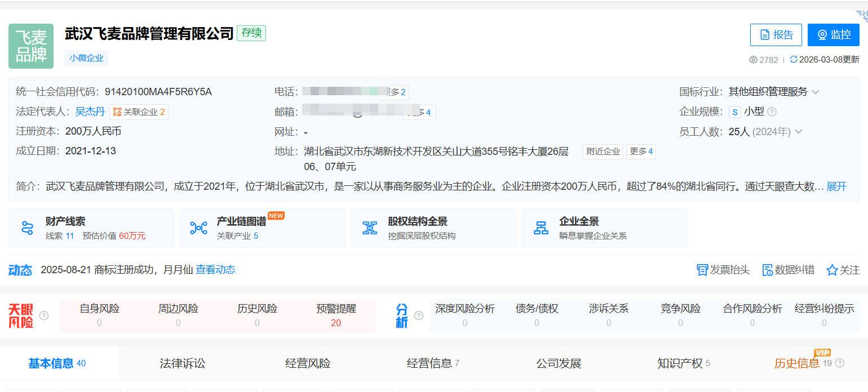The width and height of the screenshot is (868, 392).
Task: Click the 报告 button
Action: coord(777,35)
